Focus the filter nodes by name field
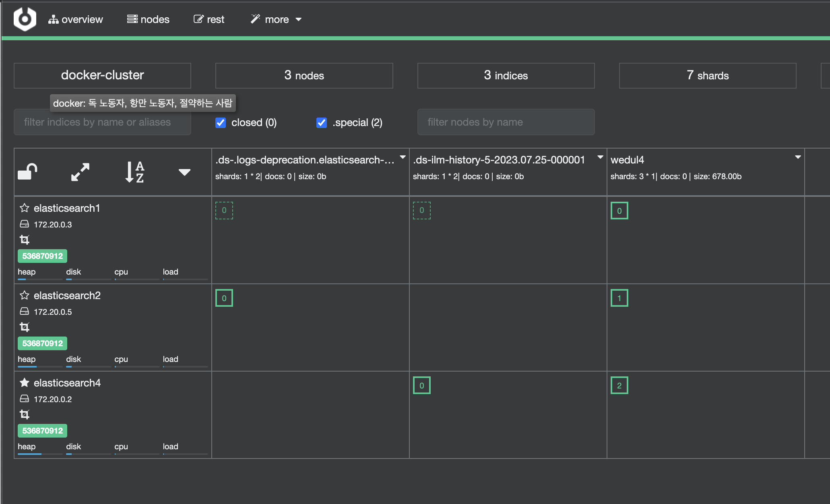The width and height of the screenshot is (830, 504). pos(506,122)
